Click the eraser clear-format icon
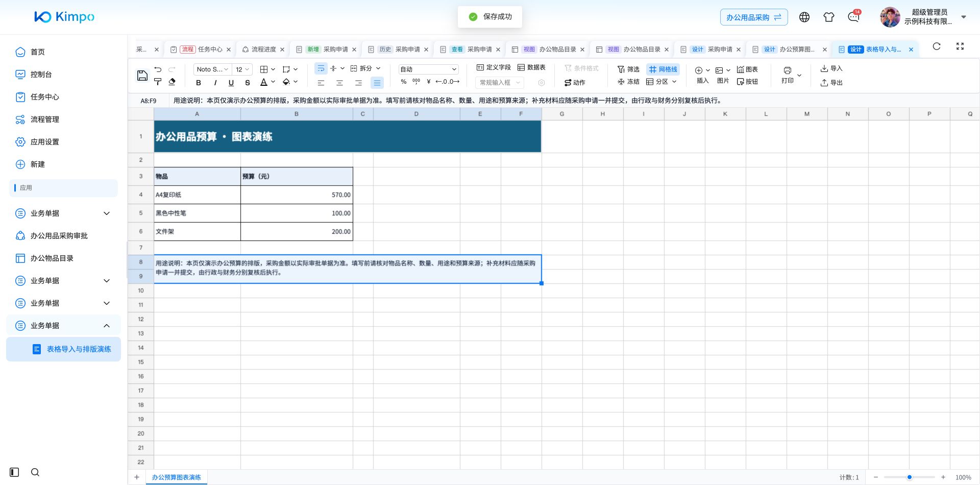Image resolution: width=980 pixels, height=485 pixels. (172, 82)
